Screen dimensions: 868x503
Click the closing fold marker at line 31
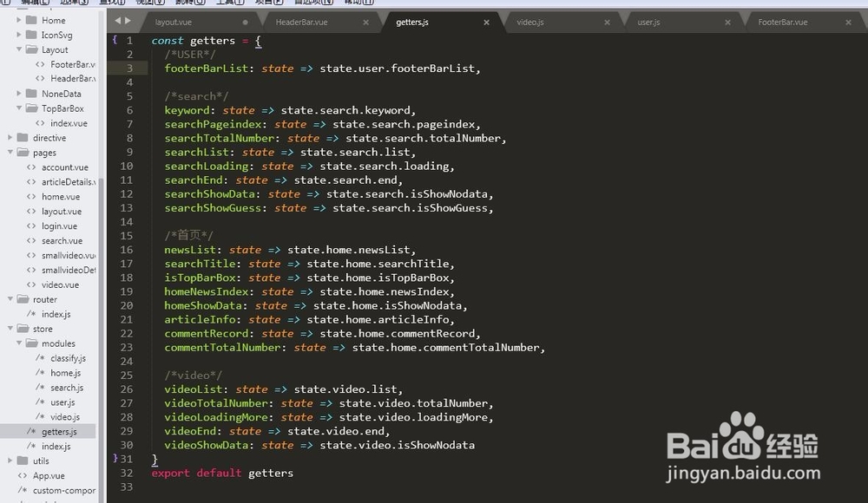(x=115, y=458)
